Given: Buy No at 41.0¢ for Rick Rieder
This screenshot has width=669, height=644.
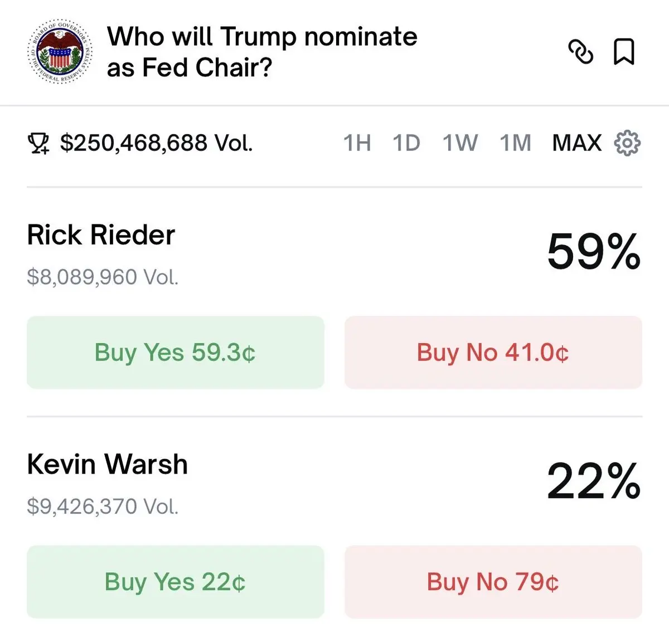Looking at the screenshot, I should (493, 352).
